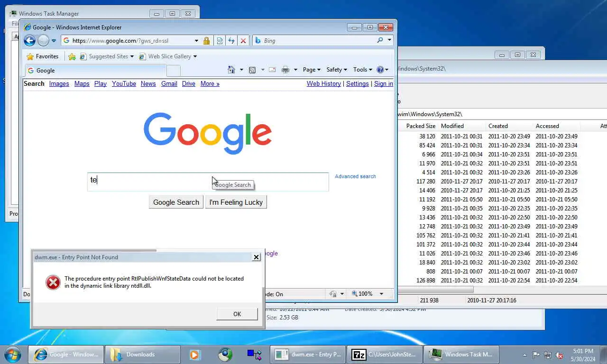Open the Advanced search link
Image resolution: width=607 pixels, height=364 pixels.
coord(355,176)
